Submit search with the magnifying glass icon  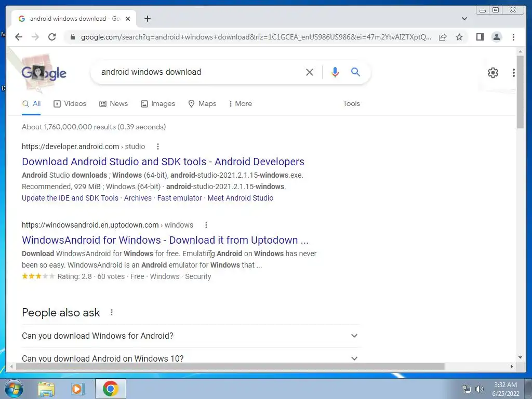point(355,72)
